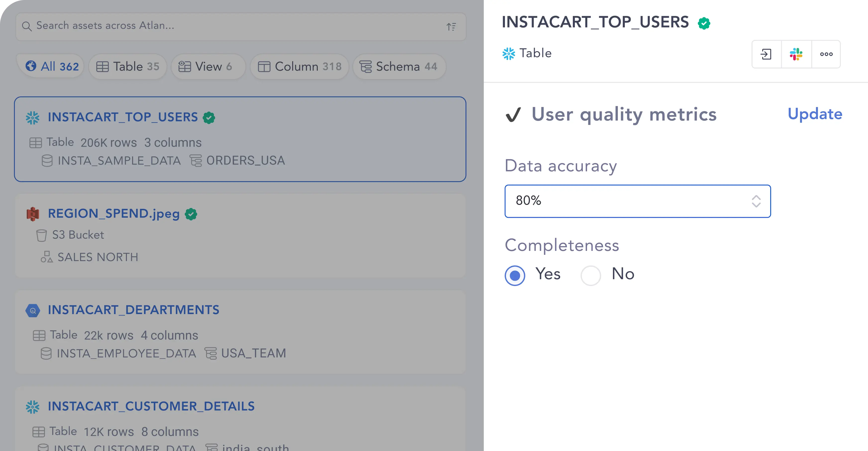Expand the Table 35 filter tab
This screenshot has height=451, width=868.
tap(129, 66)
